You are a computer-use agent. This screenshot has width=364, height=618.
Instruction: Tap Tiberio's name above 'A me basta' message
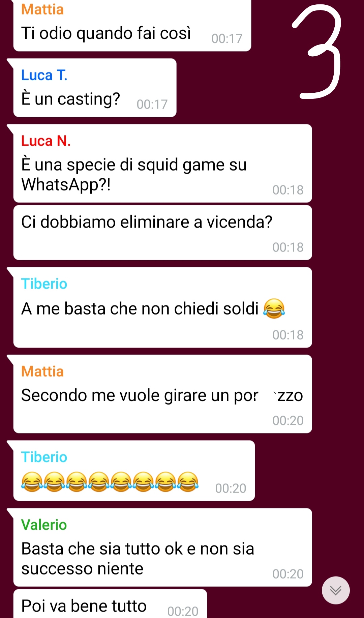pyautogui.click(x=44, y=284)
